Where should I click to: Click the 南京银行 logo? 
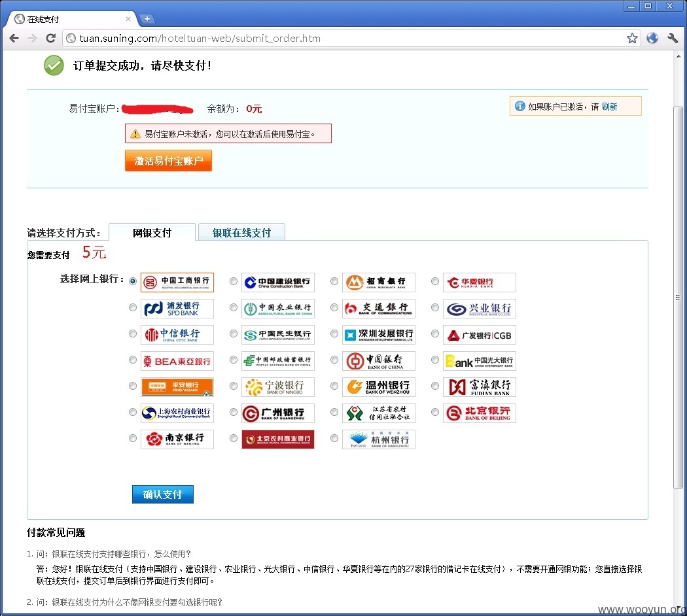[177, 439]
